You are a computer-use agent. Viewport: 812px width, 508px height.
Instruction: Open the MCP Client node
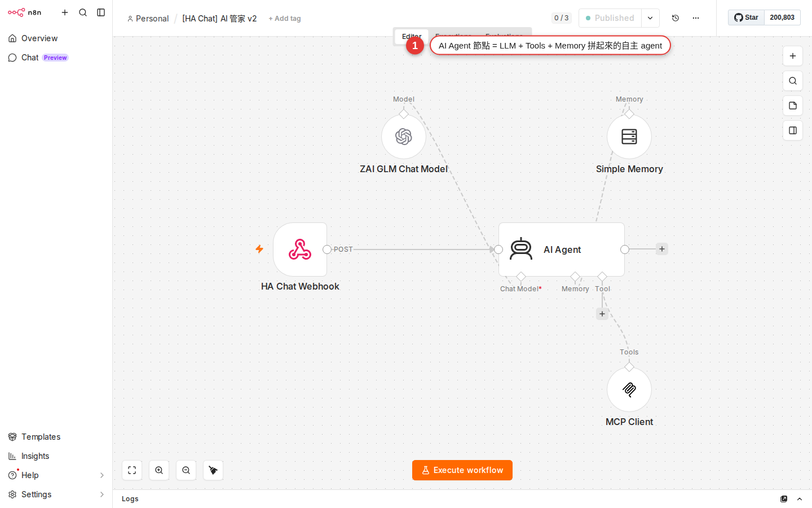pyautogui.click(x=629, y=389)
